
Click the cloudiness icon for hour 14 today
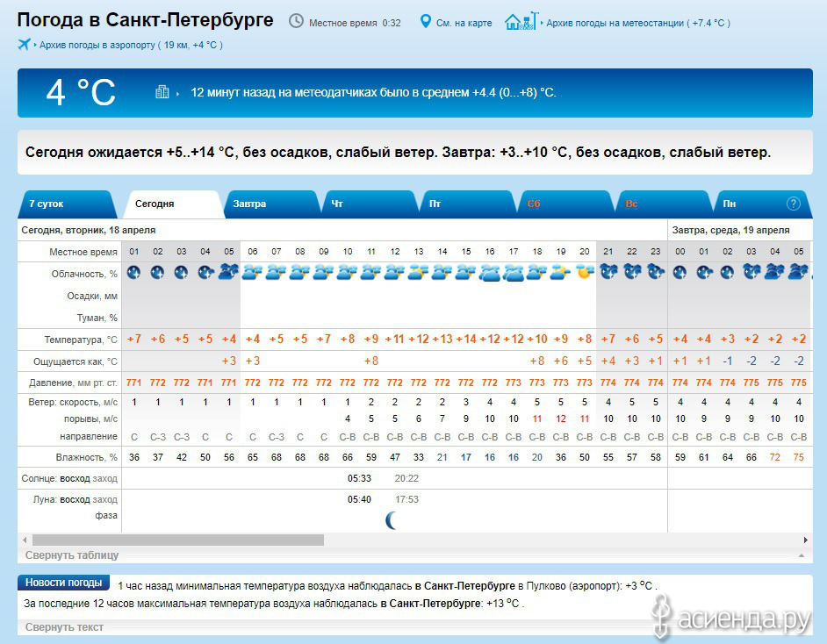pyautogui.click(x=442, y=273)
